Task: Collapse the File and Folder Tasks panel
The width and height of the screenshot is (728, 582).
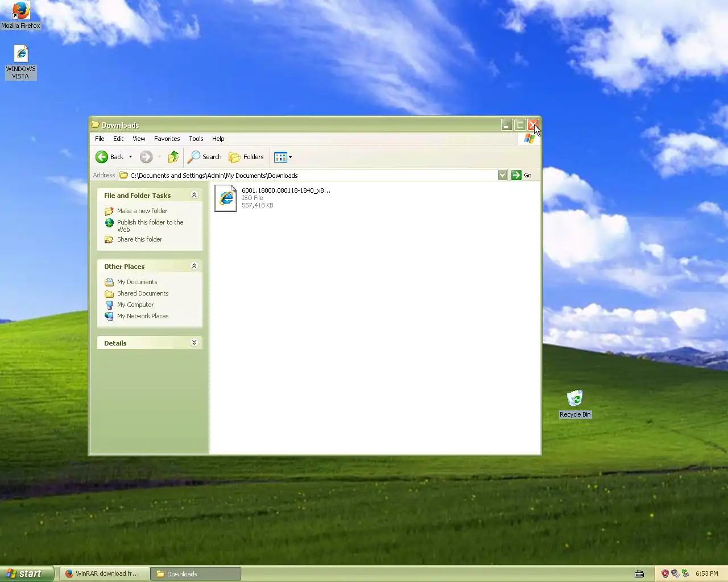Action: [194, 195]
